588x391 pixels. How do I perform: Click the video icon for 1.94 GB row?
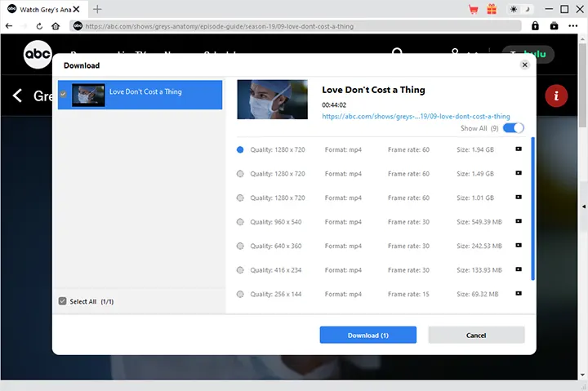pos(518,149)
